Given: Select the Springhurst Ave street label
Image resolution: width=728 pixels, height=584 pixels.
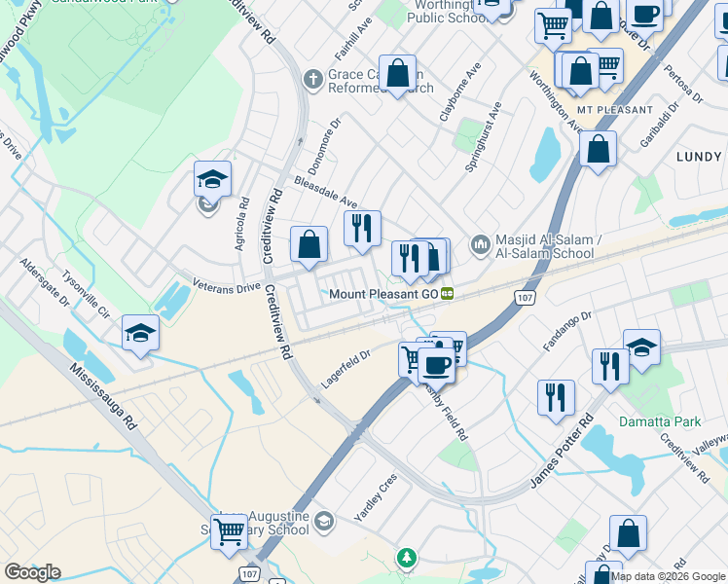Looking at the screenshot, I should [484, 137].
